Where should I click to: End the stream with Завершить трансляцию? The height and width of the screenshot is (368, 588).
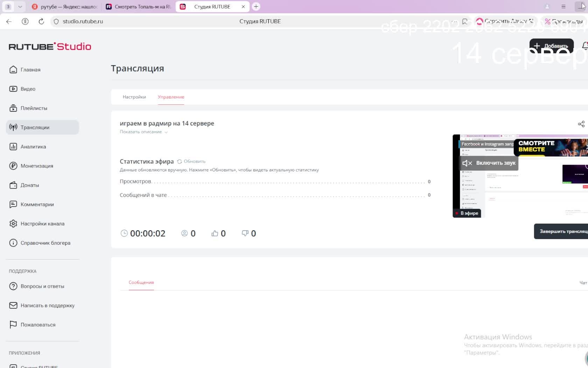tap(562, 231)
